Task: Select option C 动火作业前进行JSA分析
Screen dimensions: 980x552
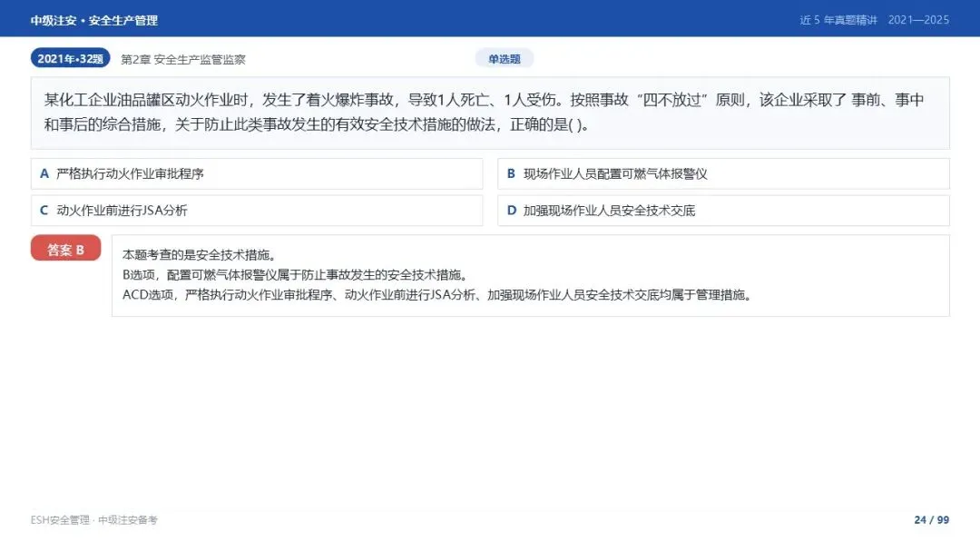Action: click(257, 211)
